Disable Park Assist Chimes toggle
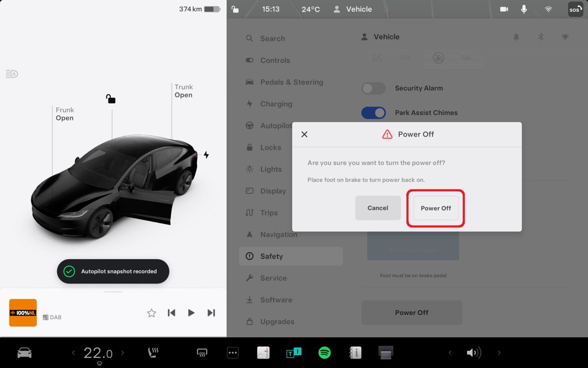The height and width of the screenshot is (368, 588). click(x=373, y=113)
